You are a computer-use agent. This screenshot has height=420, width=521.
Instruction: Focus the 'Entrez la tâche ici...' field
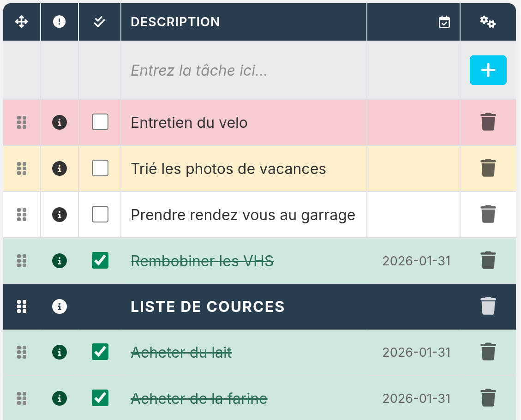tap(244, 70)
